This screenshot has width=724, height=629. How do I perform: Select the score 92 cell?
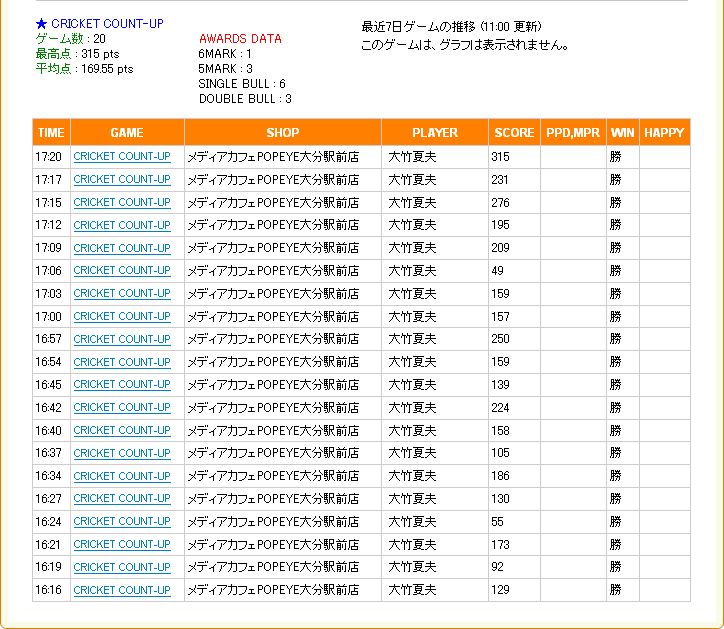click(x=514, y=567)
